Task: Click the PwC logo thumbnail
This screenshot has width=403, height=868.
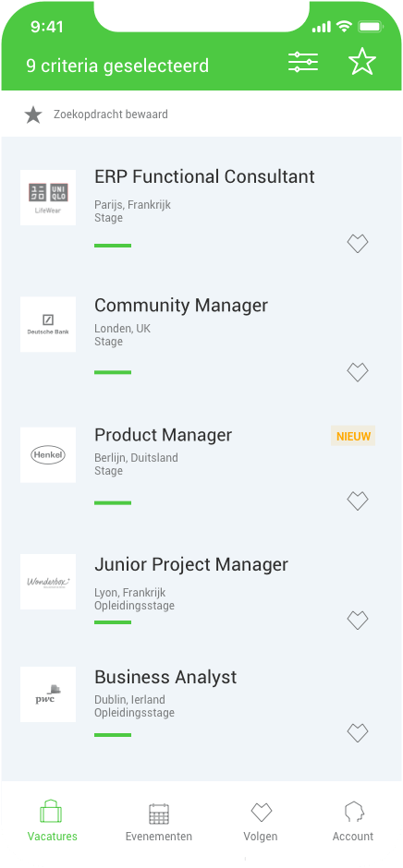Action: pyautogui.click(x=48, y=694)
